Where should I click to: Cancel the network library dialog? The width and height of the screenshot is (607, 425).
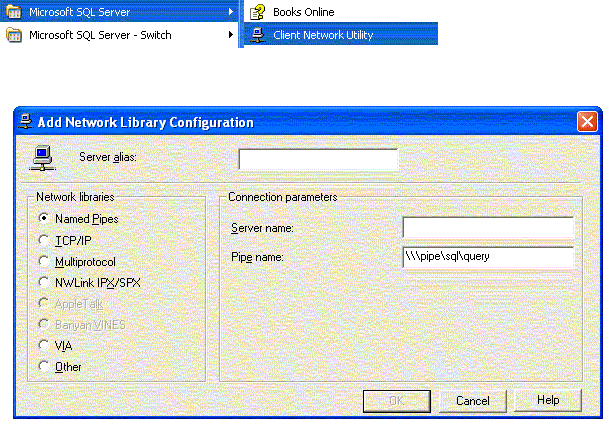(x=473, y=401)
